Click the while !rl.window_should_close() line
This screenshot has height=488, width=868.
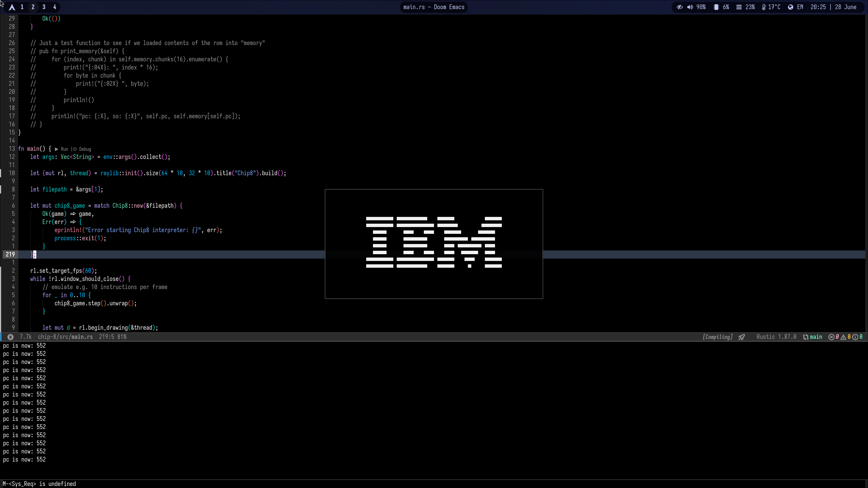[x=80, y=279]
